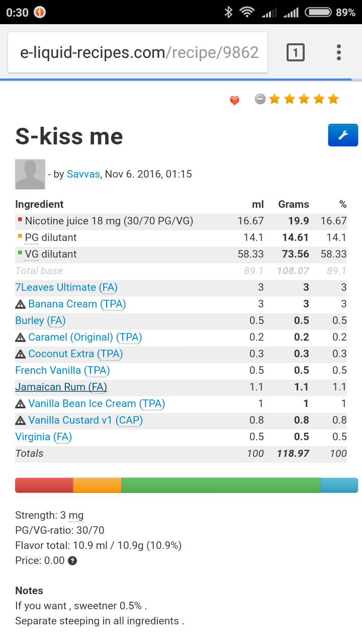This screenshot has width=362, height=644.
Task: Click the grey minus rating reset icon
Action: coord(260,99)
